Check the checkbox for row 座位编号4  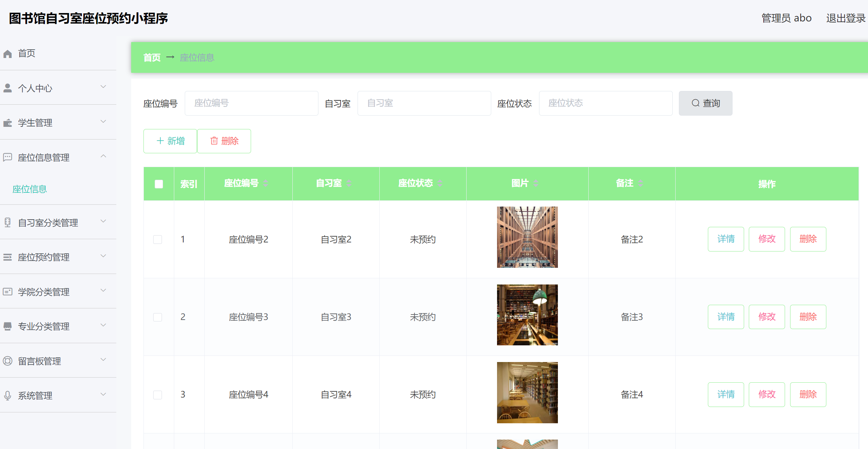point(158,395)
